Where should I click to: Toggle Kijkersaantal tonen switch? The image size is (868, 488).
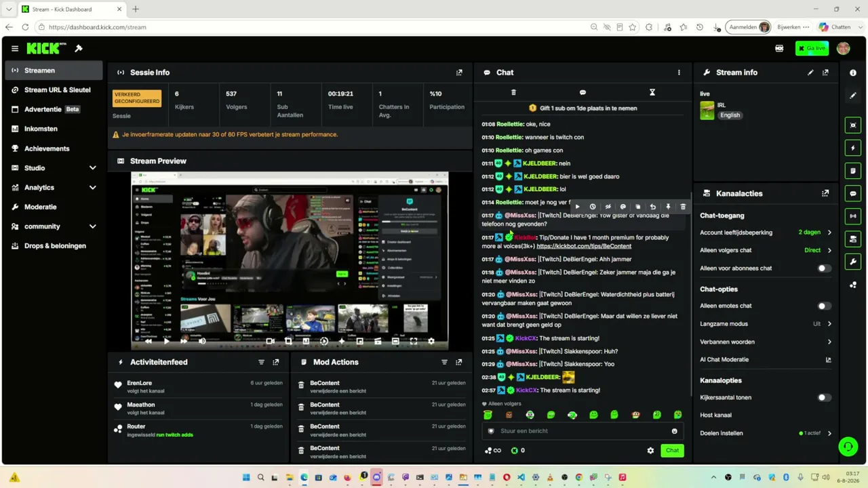[824, 398]
